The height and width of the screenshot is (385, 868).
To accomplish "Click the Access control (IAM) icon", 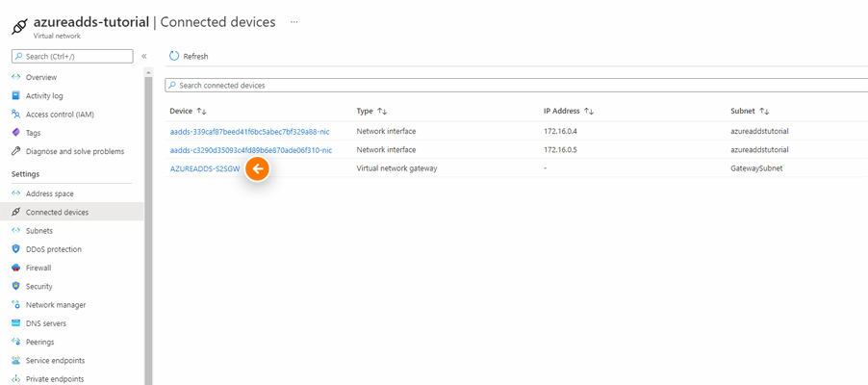I will (16, 115).
